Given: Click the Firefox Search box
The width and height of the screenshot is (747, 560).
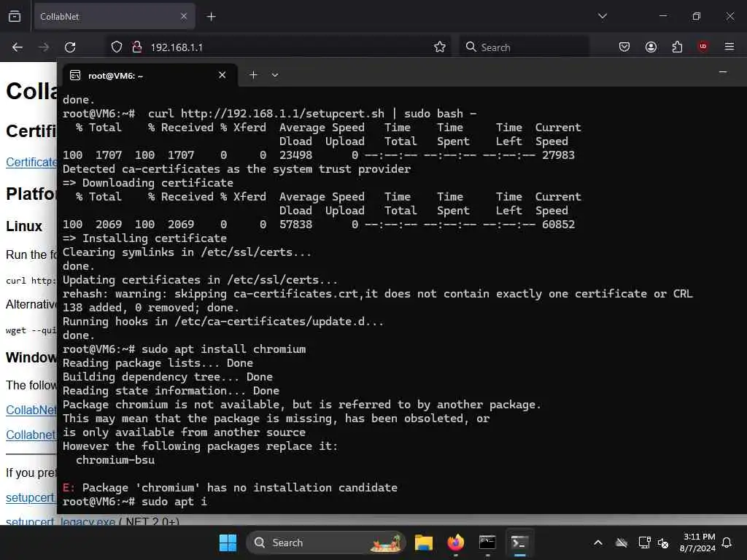Looking at the screenshot, I should coord(524,47).
